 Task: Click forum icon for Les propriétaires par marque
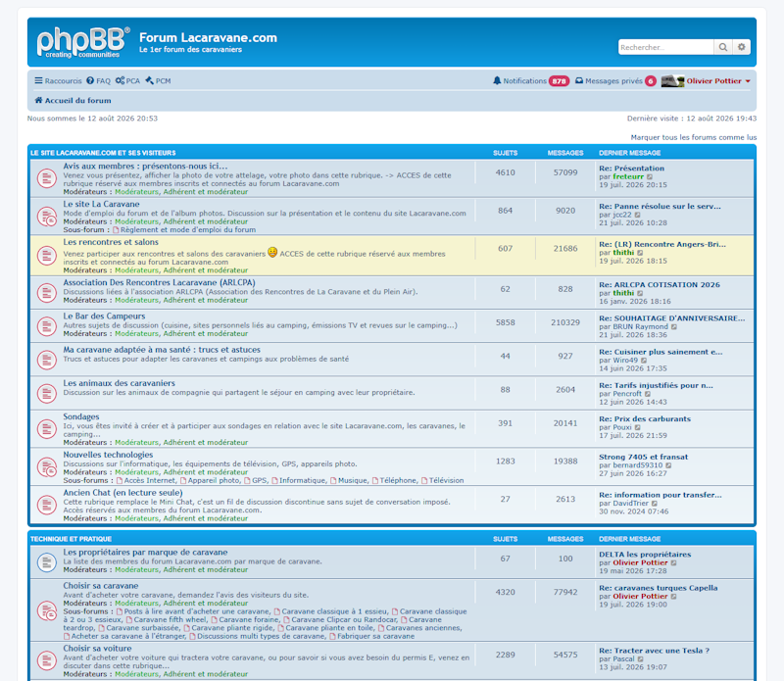point(47,562)
